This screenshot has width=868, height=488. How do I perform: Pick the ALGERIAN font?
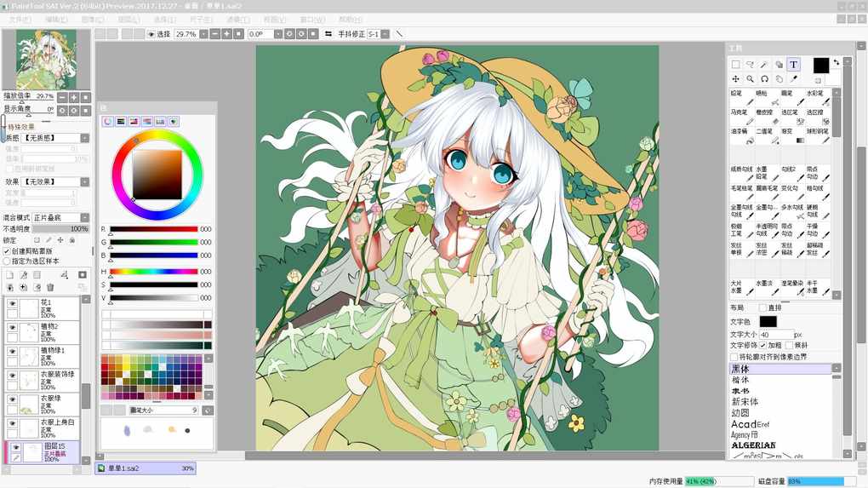tap(753, 445)
